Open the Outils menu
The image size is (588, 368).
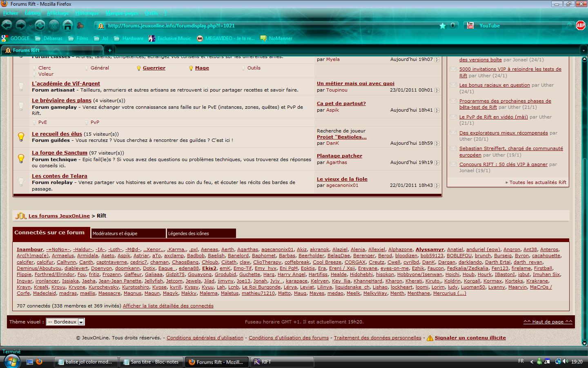coord(151,13)
